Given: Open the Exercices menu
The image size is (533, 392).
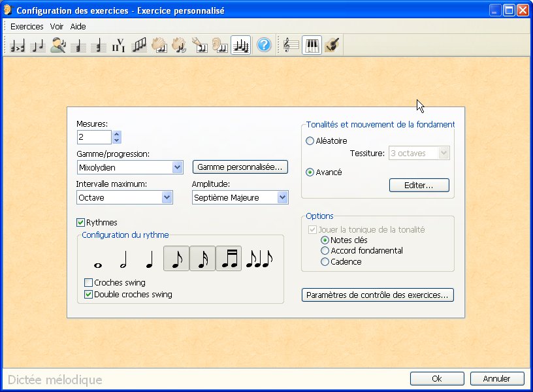Looking at the screenshot, I should coord(27,27).
